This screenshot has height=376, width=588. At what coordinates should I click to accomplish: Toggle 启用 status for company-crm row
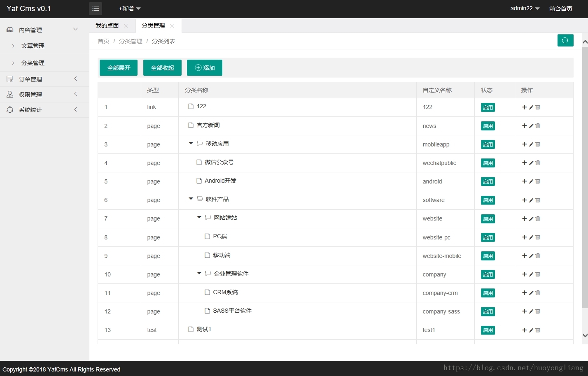pyautogui.click(x=488, y=293)
